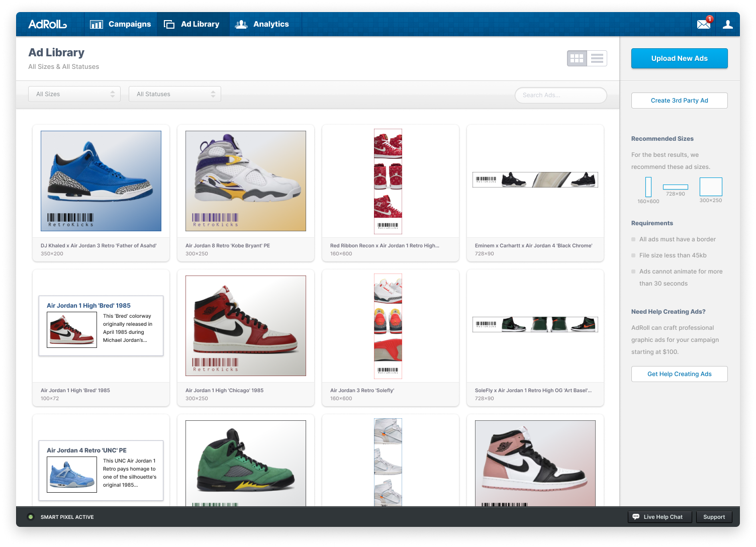Go to the Campaigns tab
Image resolution: width=756 pixels, height=547 pixels.
click(121, 24)
